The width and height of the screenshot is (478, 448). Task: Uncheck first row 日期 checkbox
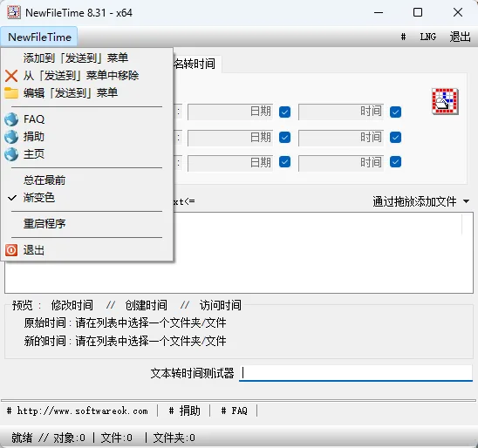[x=284, y=112]
